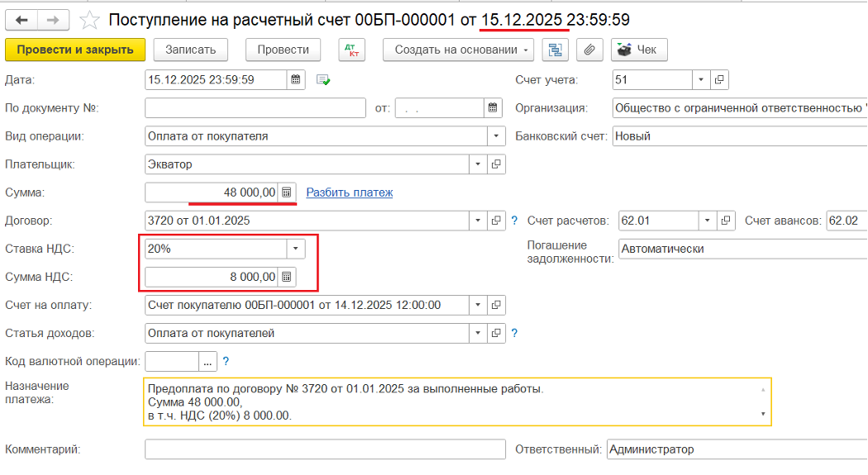Click into the Комментарий input field
This screenshot has height=475, width=868.
point(324,449)
